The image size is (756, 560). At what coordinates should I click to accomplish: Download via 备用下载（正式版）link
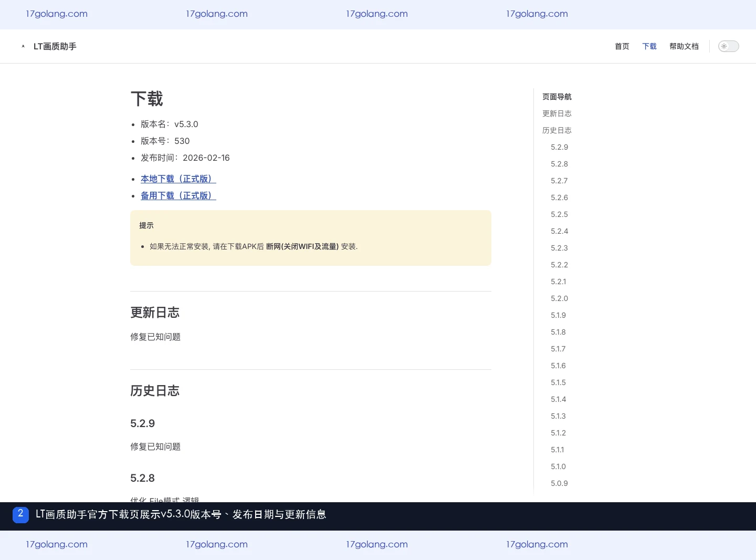pyautogui.click(x=178, y=195)
